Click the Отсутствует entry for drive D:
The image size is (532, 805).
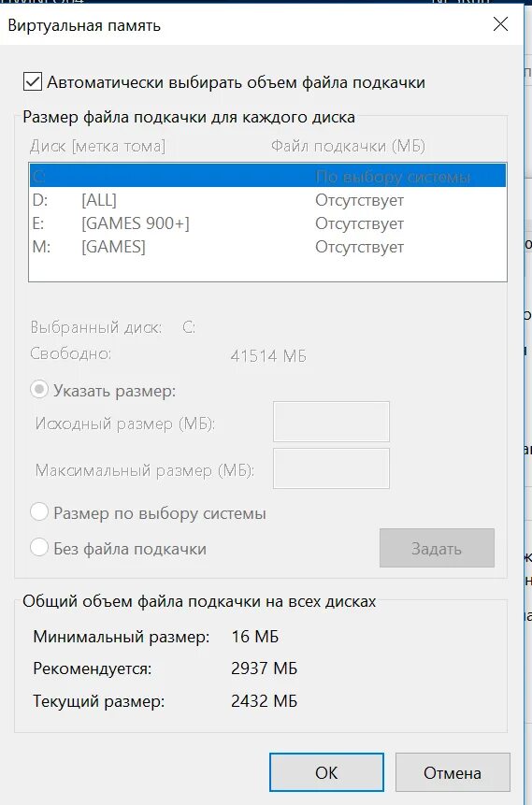359,200
